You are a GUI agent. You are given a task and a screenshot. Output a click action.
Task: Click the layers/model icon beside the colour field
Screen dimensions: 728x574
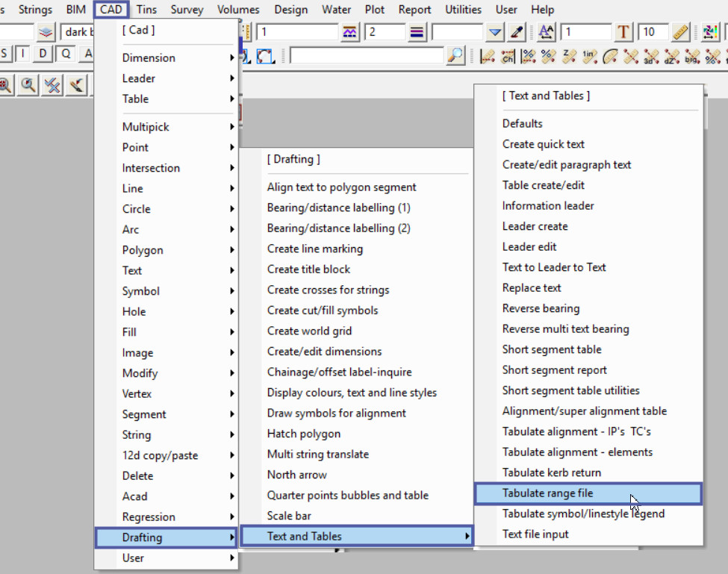pyautogui.click(x=46, y=32)
